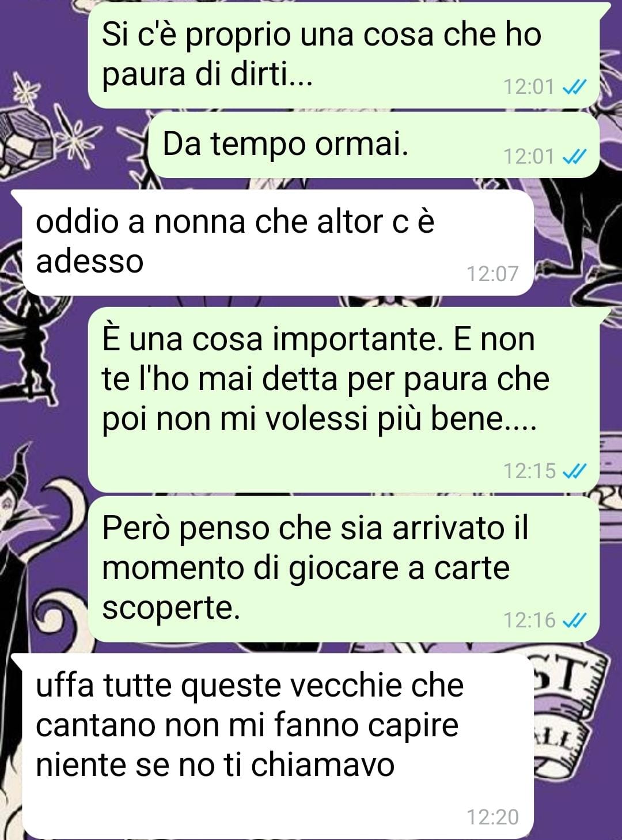Tap 12:01 timestamp on 'Da tempo ormai.'
The height and width of the screenshot is (840, 622).
pyautogui.click(x=529, y=156)
